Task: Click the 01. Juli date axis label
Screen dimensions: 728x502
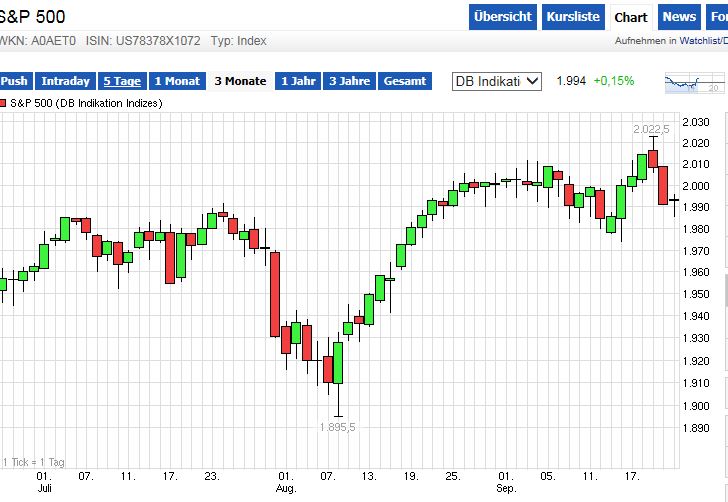Action: [x=44, y=482]
